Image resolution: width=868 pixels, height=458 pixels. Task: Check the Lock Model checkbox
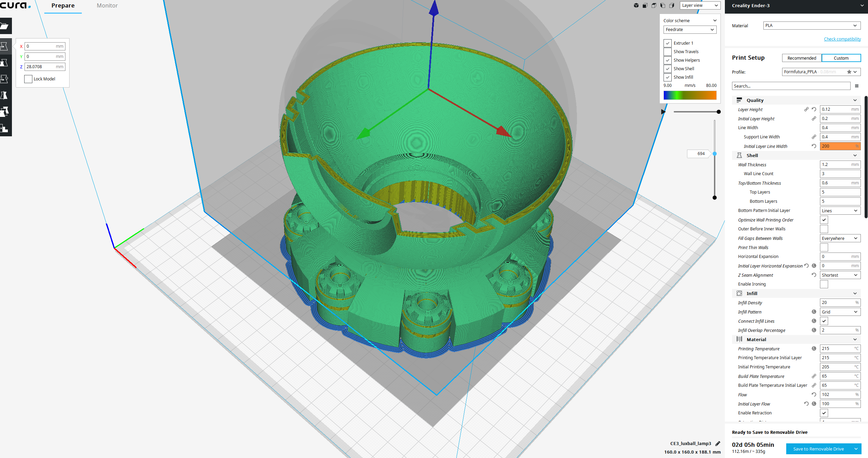(x=28, y=79)
